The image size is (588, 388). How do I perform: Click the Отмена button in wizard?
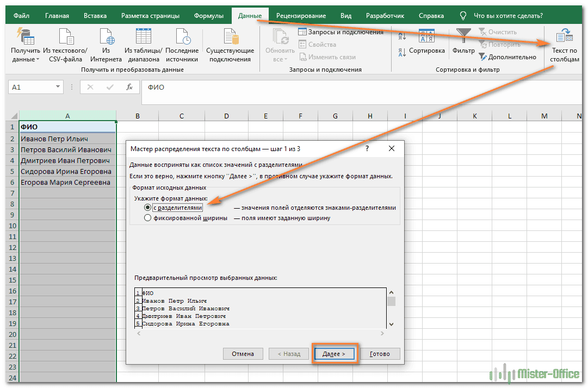[243, 354]
